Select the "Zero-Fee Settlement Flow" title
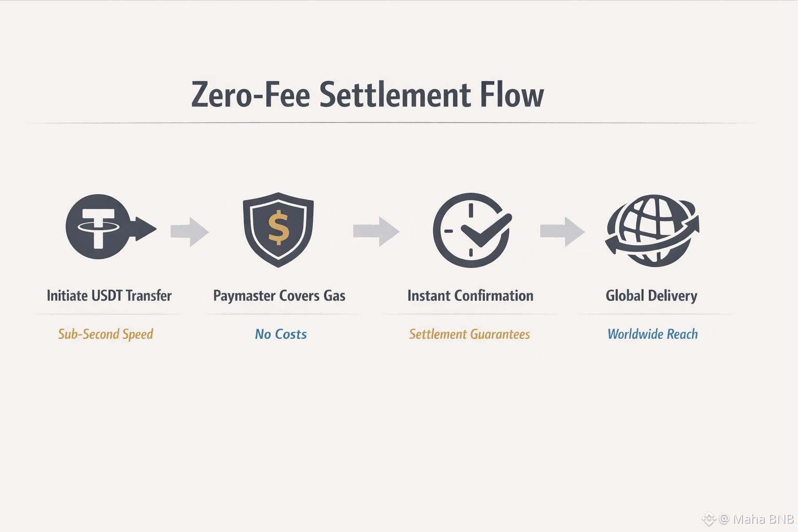The height and width of the screenshot is (532, 798). pos(367,95)
